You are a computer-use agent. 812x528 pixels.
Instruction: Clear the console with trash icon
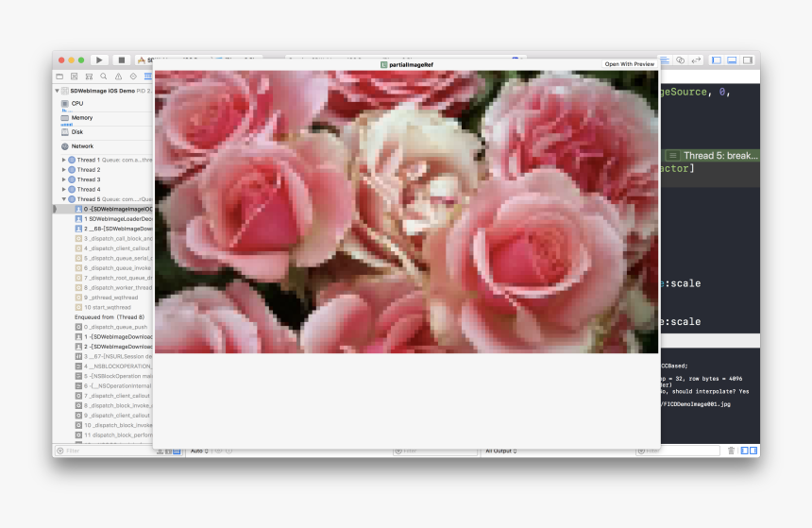pyautogui.click(x=731, y=451)
